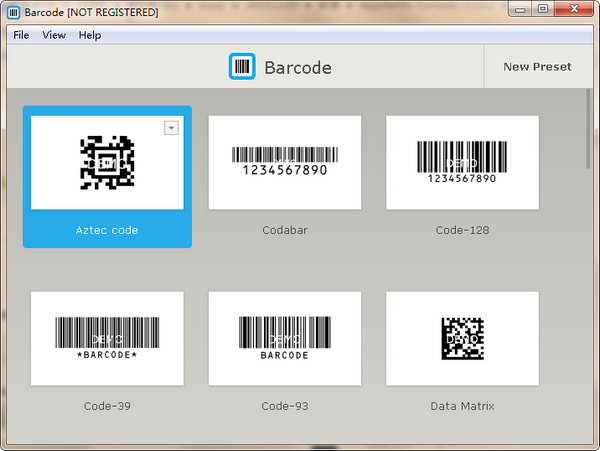This screenshot has width=600, height=451.
Task: Click the vertical scrollbar in preset list
Action: coord(588,130)
